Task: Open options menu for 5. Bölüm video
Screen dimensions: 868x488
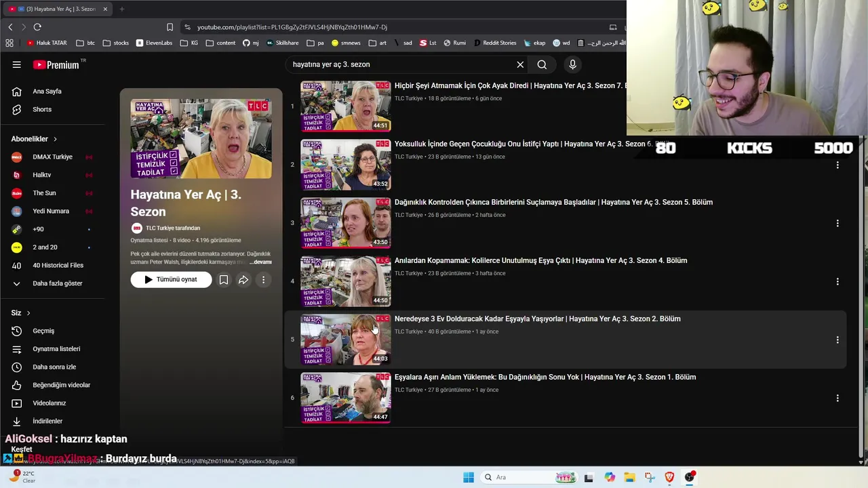Action: [837, 223]
